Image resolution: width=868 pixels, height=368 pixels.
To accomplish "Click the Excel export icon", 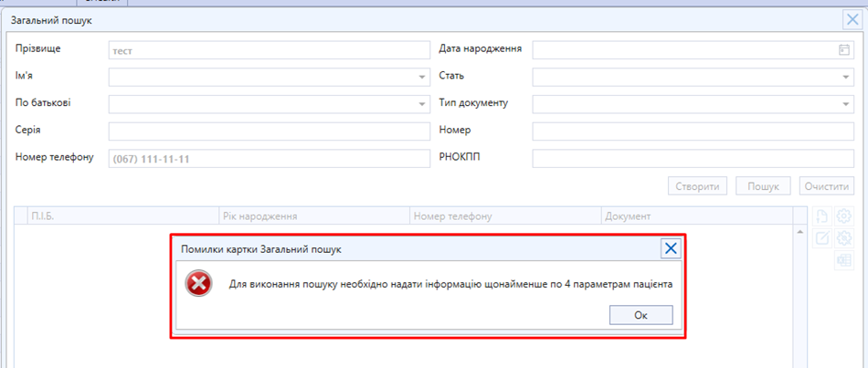I will pyautogui.click(x=844, y=260).
